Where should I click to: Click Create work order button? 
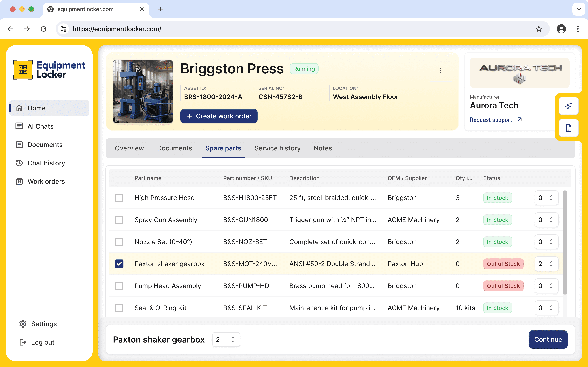[219, 116]
